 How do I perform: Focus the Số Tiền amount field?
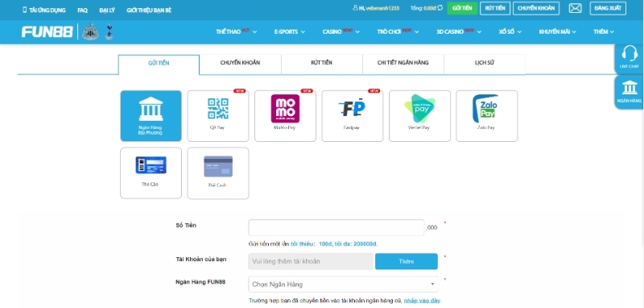[x=336, y=227]
